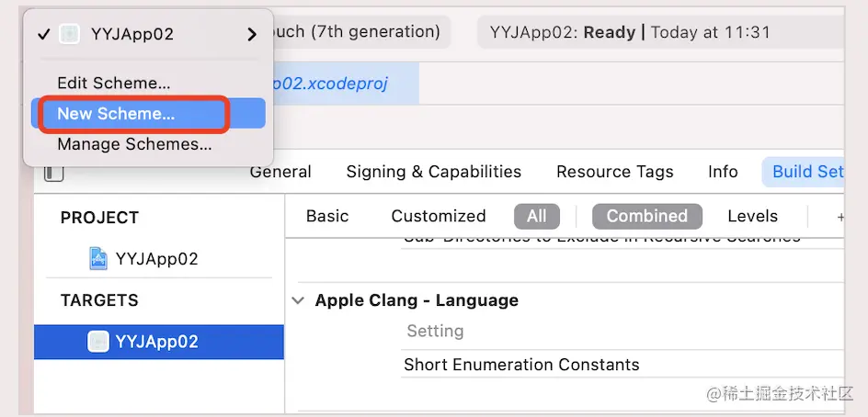Choose New Scheme… menu item
This screenshot has height=417, width=868.
point(116,114)
